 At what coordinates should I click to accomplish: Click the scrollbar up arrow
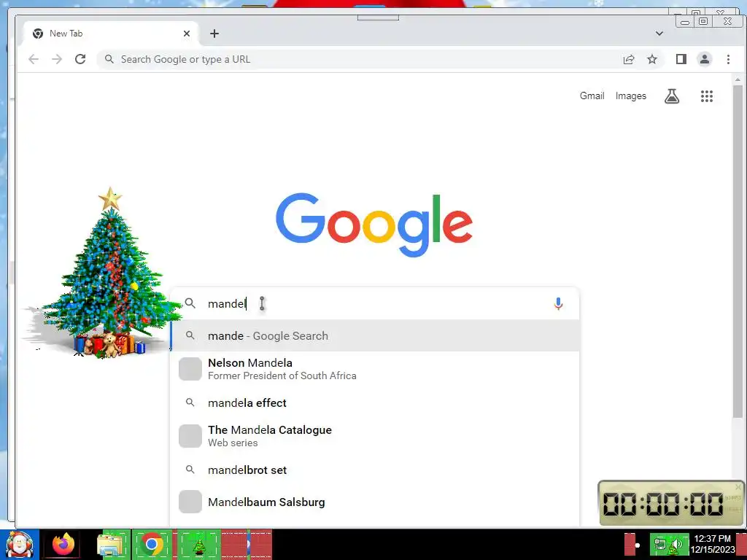738,79
